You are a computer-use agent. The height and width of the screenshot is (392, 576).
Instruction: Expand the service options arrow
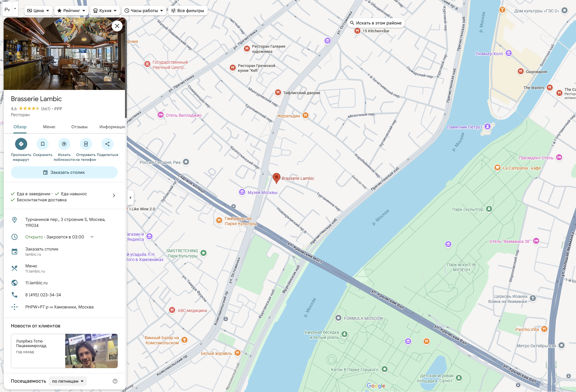[114, 196]
